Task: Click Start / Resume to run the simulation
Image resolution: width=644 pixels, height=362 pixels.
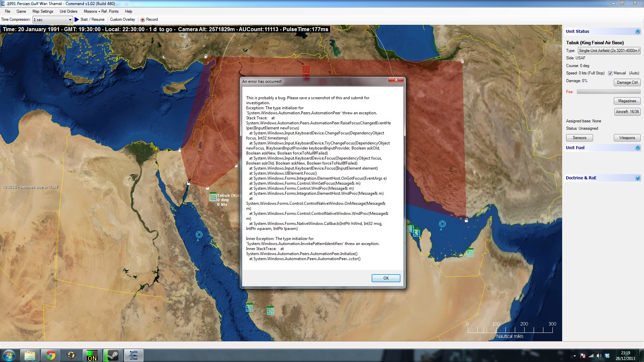Action: pyautogui.click(x=90, y=19)
